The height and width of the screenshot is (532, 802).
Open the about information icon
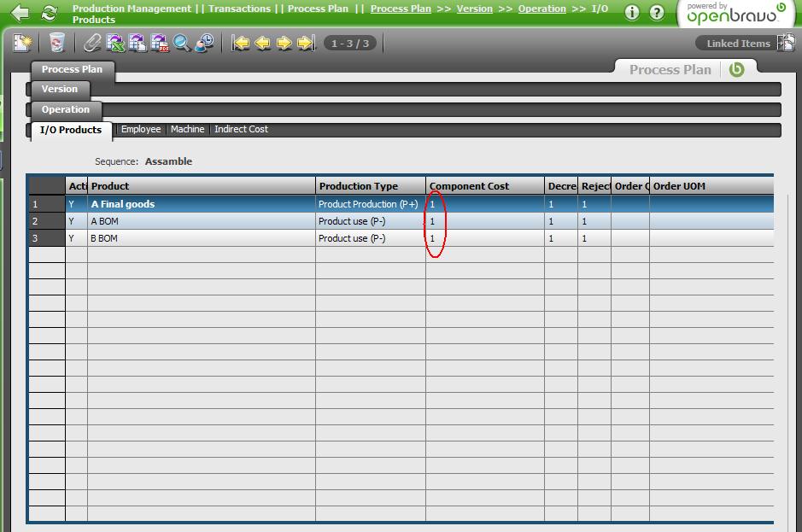632,13
